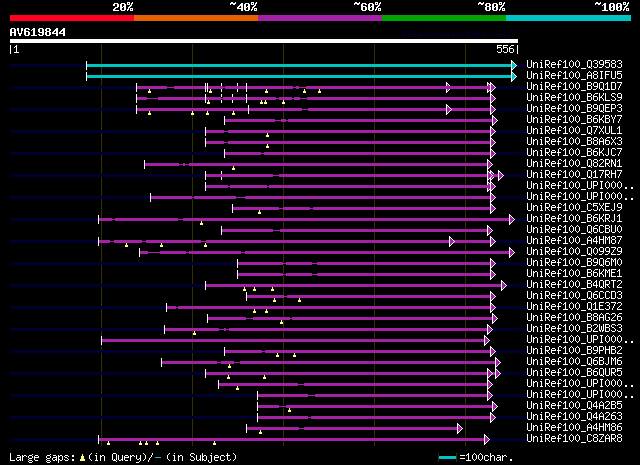Select the UniRef100_Q4A2B5 subject name

(574, 406)
